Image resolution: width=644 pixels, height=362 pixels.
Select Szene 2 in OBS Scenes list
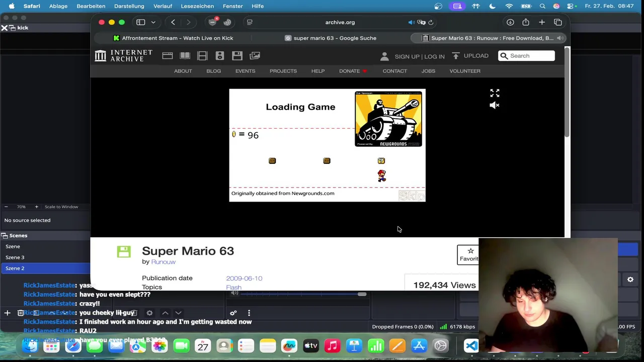point(45,268)
